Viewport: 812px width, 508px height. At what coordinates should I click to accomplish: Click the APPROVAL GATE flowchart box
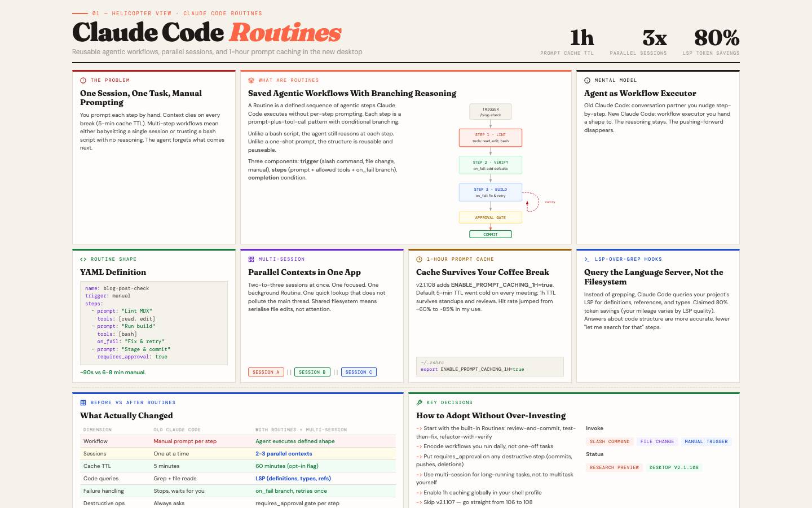491,217
